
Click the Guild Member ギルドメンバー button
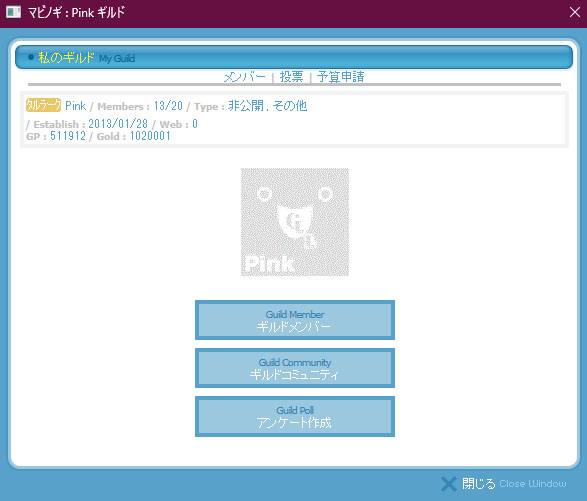295,320
